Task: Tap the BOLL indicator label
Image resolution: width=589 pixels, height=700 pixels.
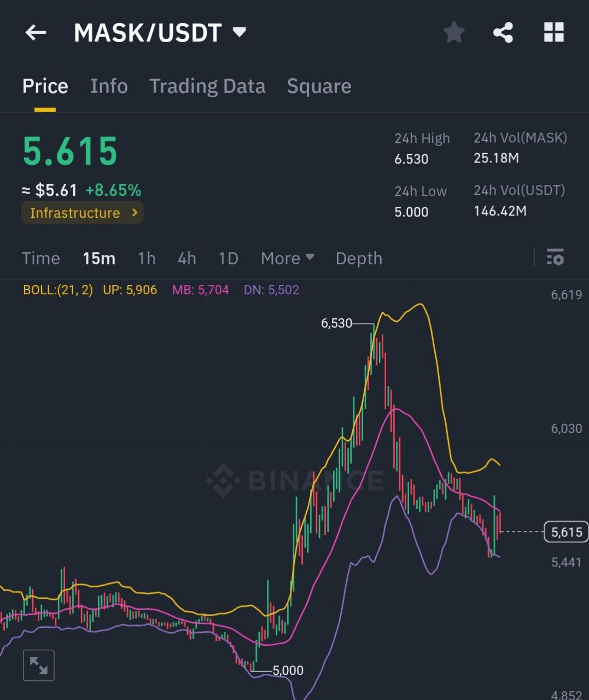Action: tap(58, 290)
